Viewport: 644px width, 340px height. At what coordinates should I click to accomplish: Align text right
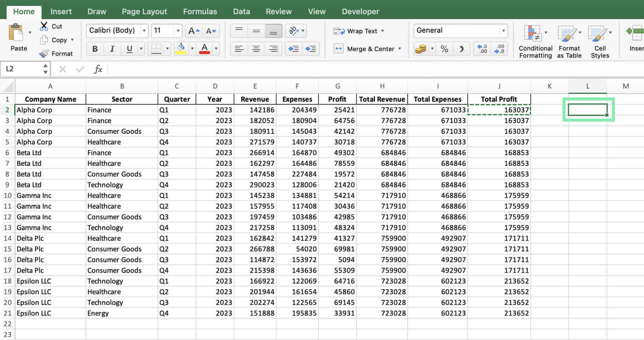point(273,49)
